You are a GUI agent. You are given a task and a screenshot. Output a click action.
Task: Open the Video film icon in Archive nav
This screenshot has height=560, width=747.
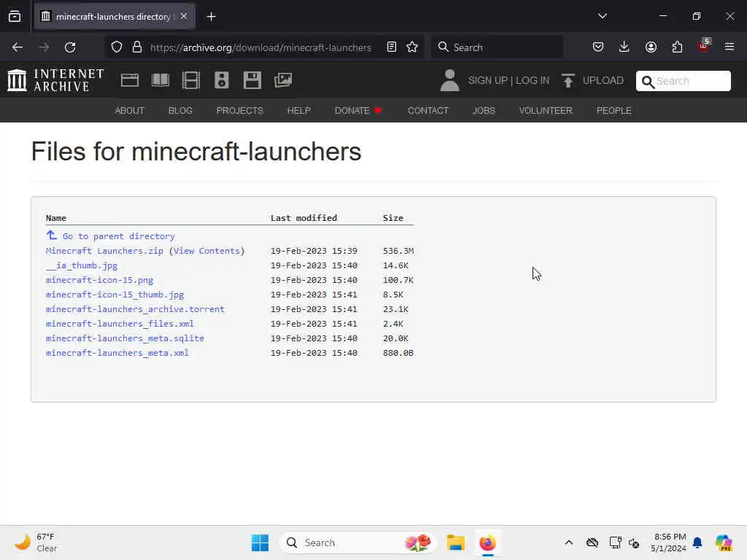coord(191,80)
